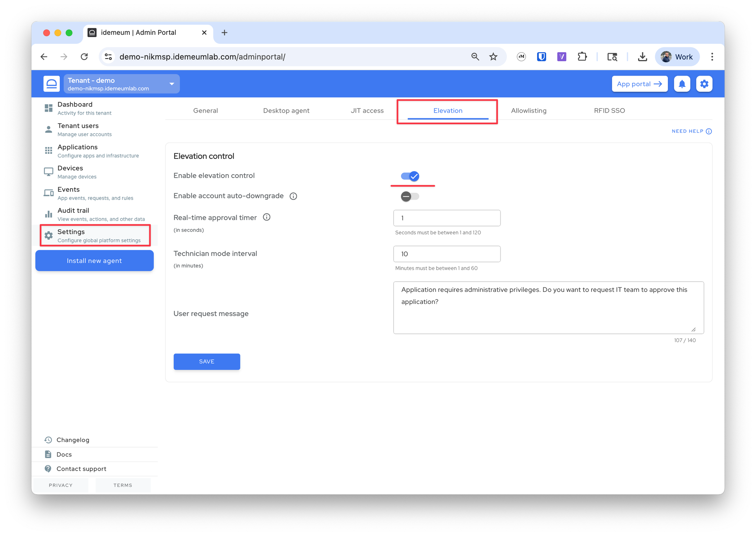
Task: Click the NEED HELP link
Action: 692,131
